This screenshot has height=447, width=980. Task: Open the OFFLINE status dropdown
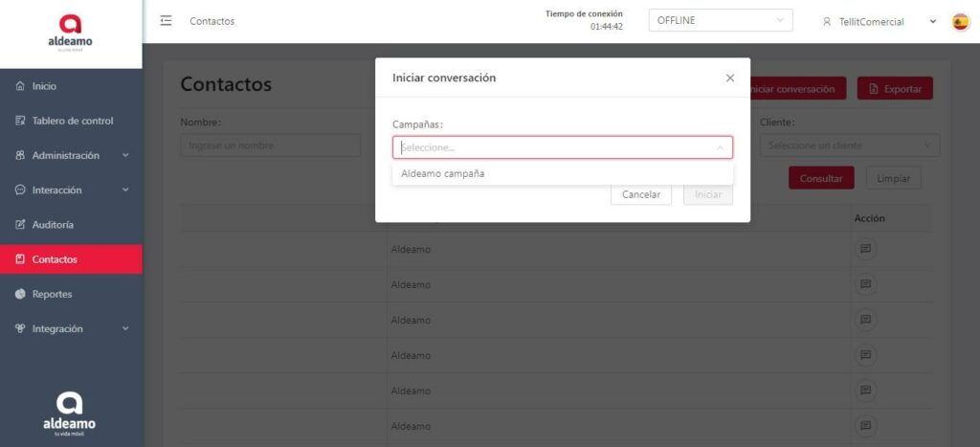(720, 21)
